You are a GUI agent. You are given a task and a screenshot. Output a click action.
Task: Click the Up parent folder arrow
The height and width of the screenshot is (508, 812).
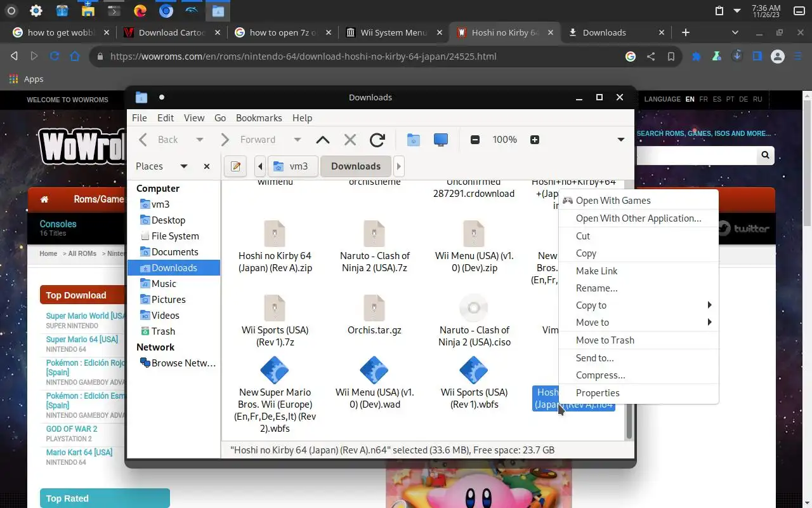point(323,140)
